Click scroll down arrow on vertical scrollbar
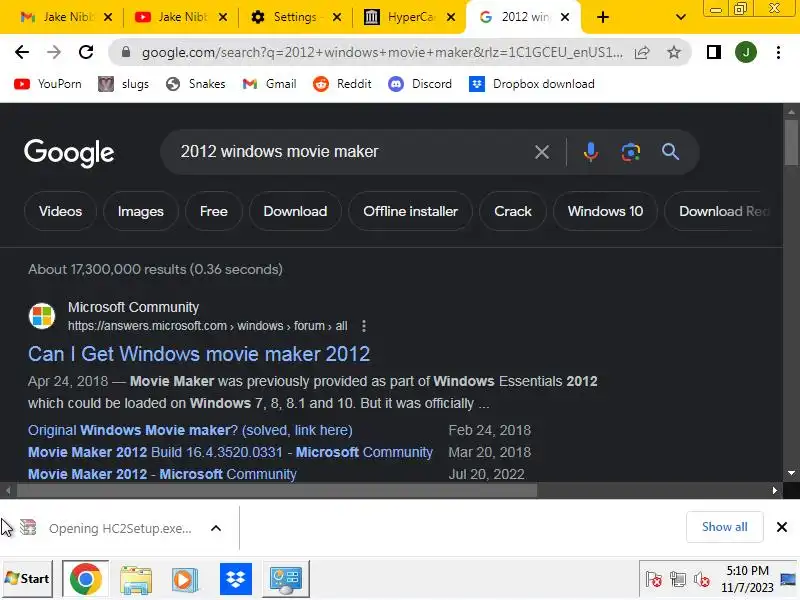The height and width of the screenshot is (600, 800). click(791, 473)
